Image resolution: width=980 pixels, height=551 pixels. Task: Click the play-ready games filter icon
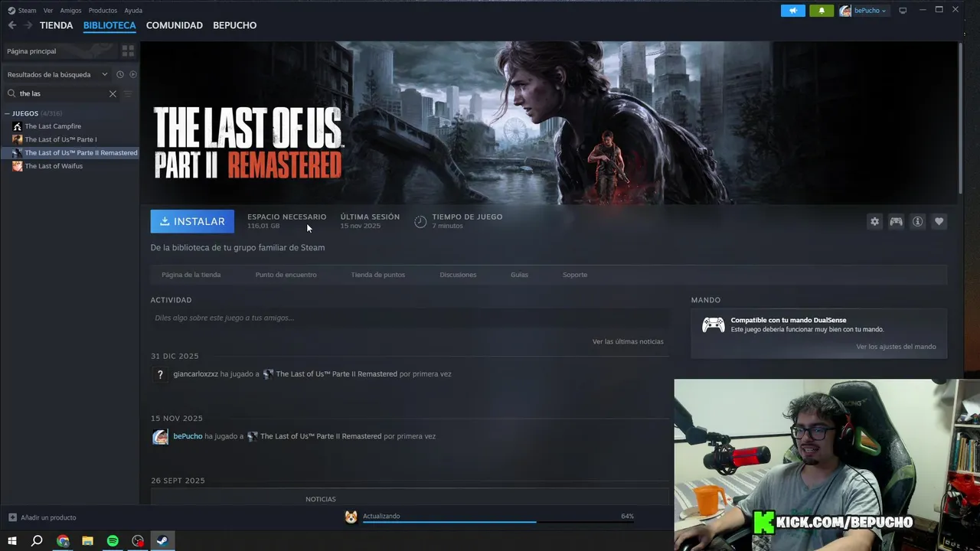pos(132,74)
